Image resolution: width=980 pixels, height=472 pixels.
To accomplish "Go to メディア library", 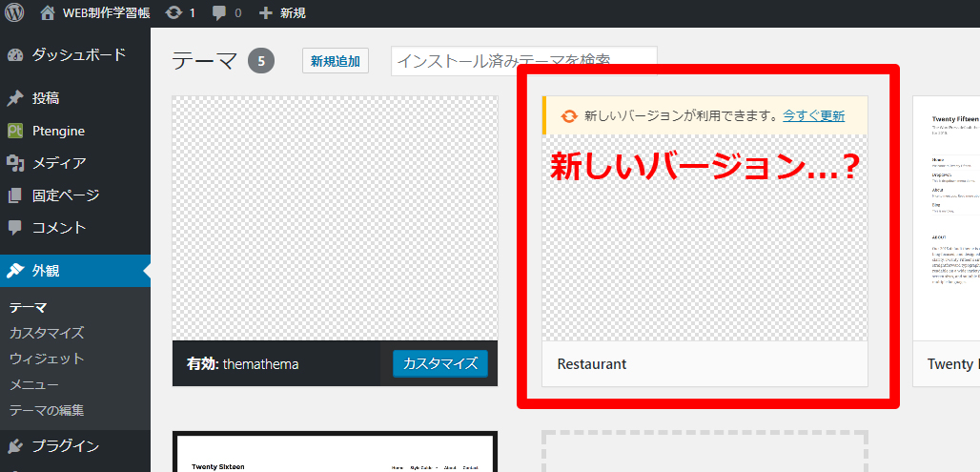I will pyautogui.click(x=59, y=163).
